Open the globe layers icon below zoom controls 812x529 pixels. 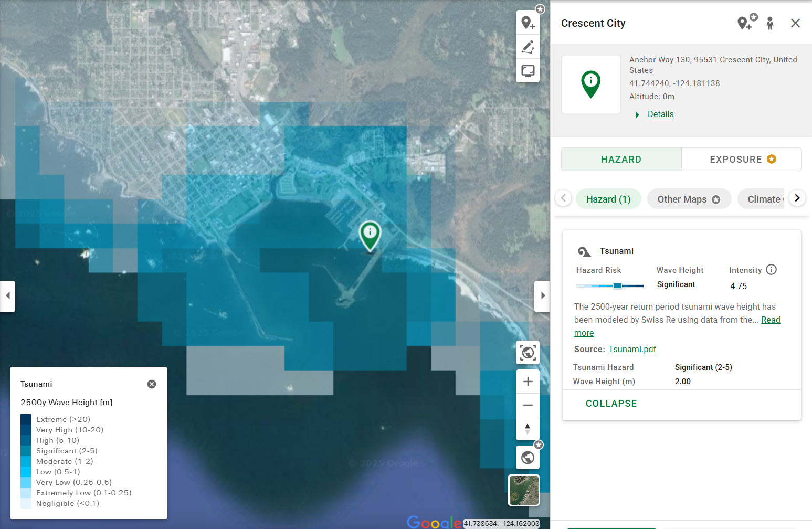528,457
